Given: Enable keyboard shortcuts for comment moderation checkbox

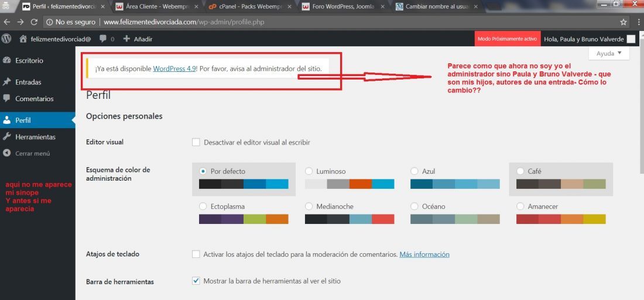Looking at the screenshot, I should point(196,254).
